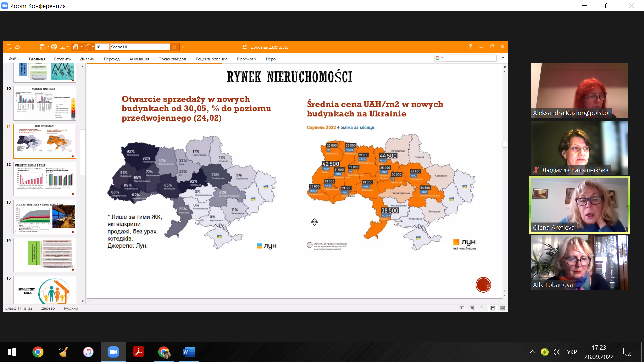Click the Save document icon
Viewport: 644px width, 362px height.
pos(42,47)
